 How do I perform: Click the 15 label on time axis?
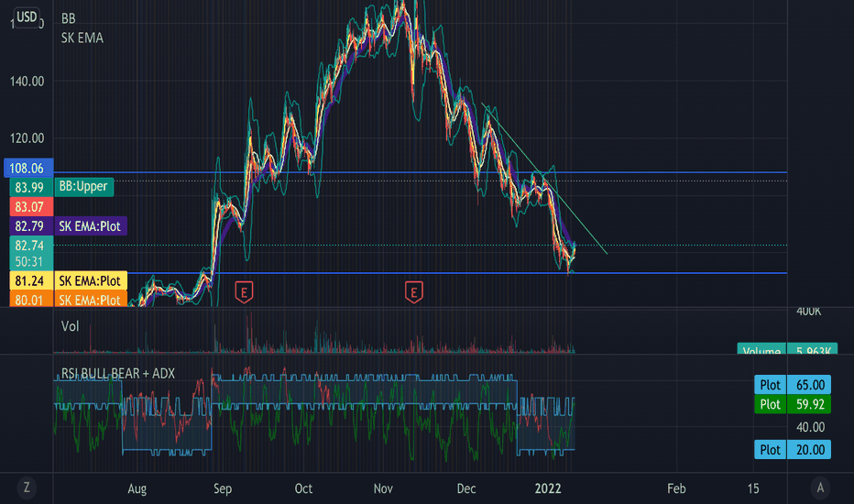tap(753, 488)
